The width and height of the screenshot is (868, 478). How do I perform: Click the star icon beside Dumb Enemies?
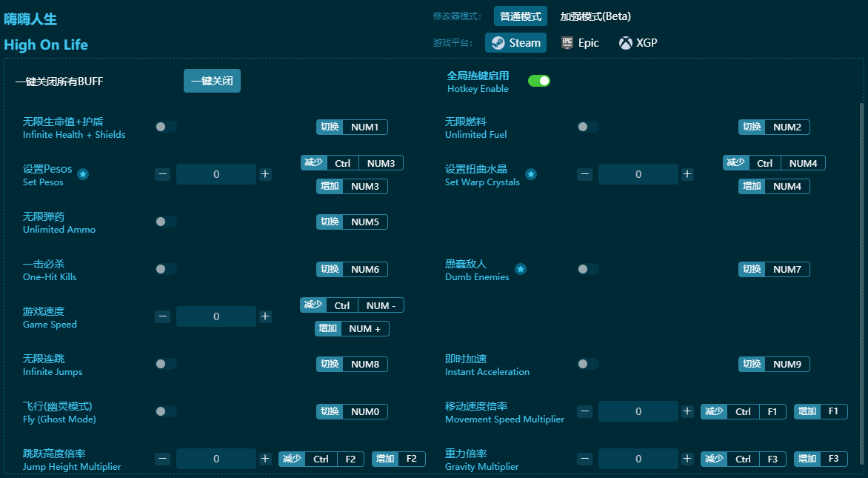(521, 269)
